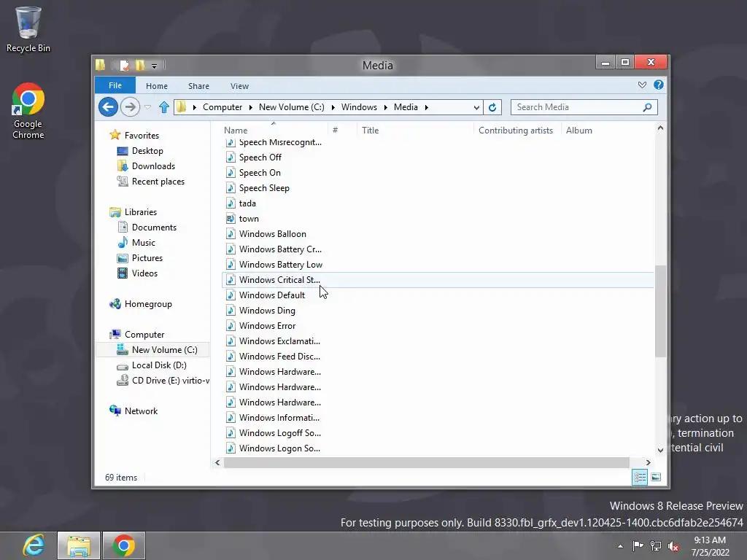Image resolution: width=747 pixels, height=560 pixels.
Task: Open the Home ribbon tab
Action: point(157,86)
